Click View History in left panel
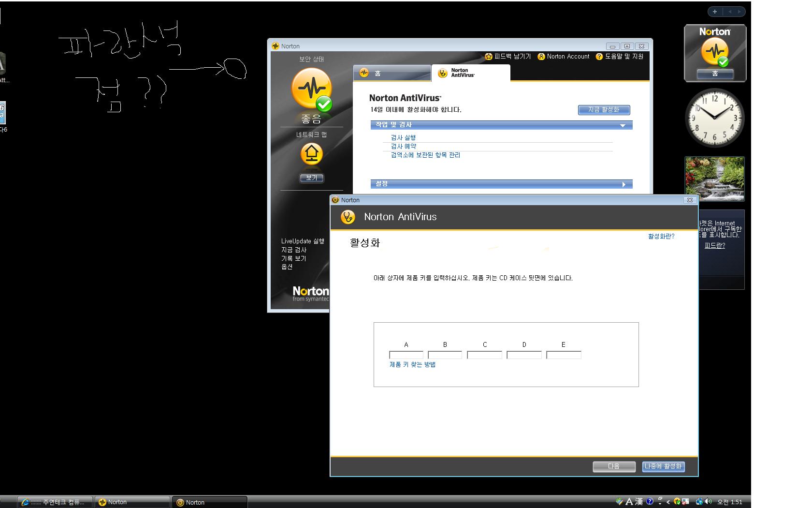This screenshot has width=812, height=508. click(294, 258)
